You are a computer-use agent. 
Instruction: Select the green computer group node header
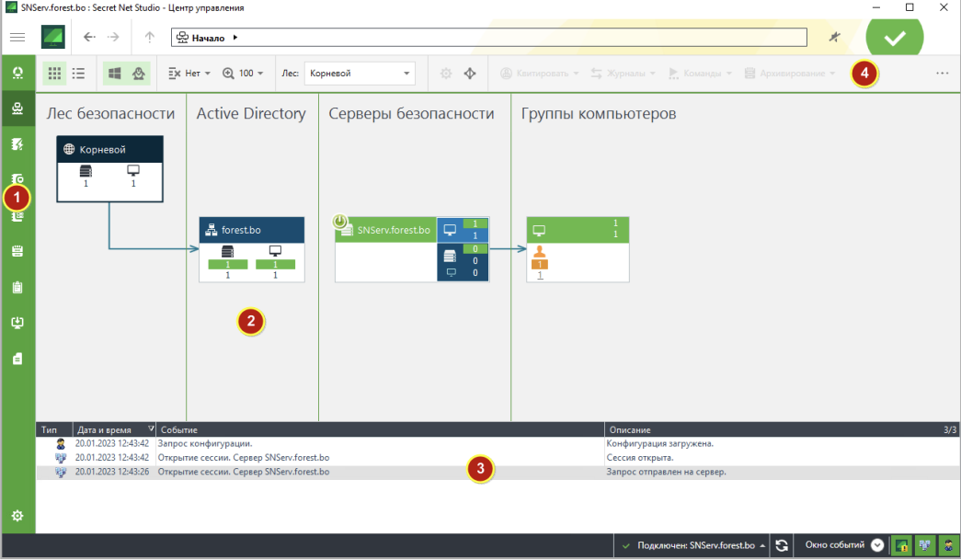click(578, 230)
